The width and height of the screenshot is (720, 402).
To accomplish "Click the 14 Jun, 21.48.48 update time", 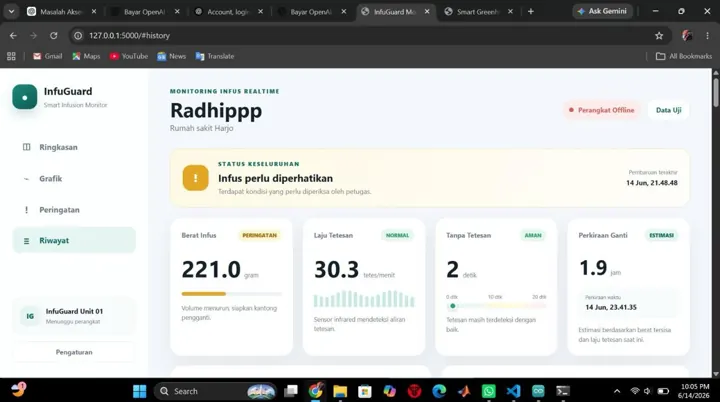I will (652, 183).
